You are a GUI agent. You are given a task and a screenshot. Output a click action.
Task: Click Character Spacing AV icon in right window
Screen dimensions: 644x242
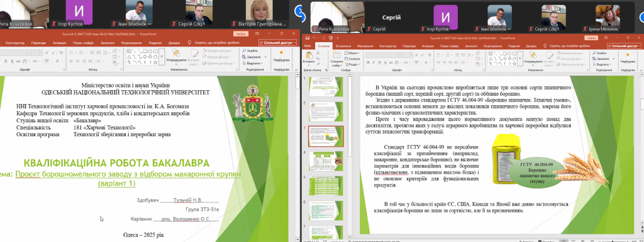tap(397, 62)
